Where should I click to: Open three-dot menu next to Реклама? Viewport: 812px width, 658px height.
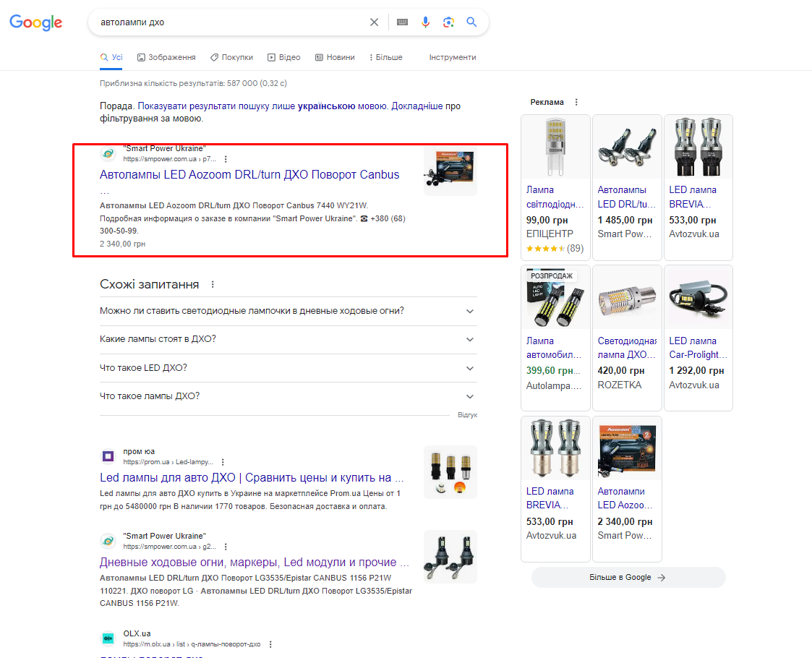tap(576, 103)
